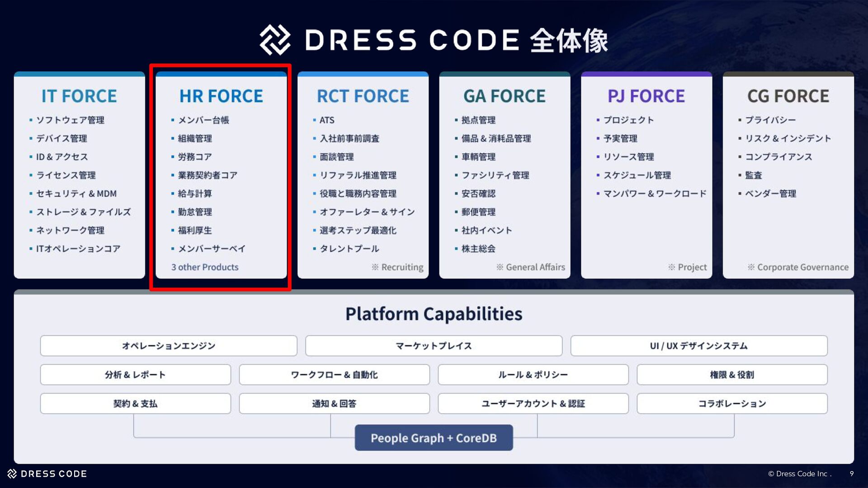Select the マーケットプレイス capability box
The image size is (868, 488).
(x=434, y=346)
